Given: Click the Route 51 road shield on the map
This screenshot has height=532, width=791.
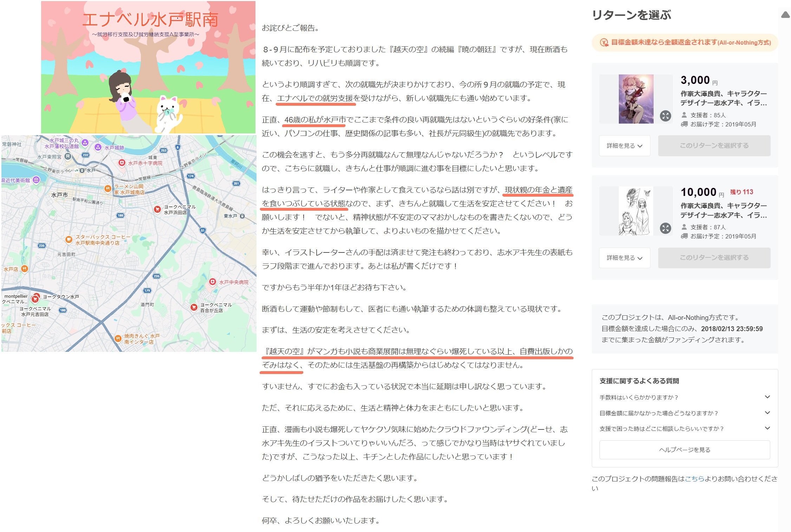Looking at the screenshot, I should pos(202,231).
